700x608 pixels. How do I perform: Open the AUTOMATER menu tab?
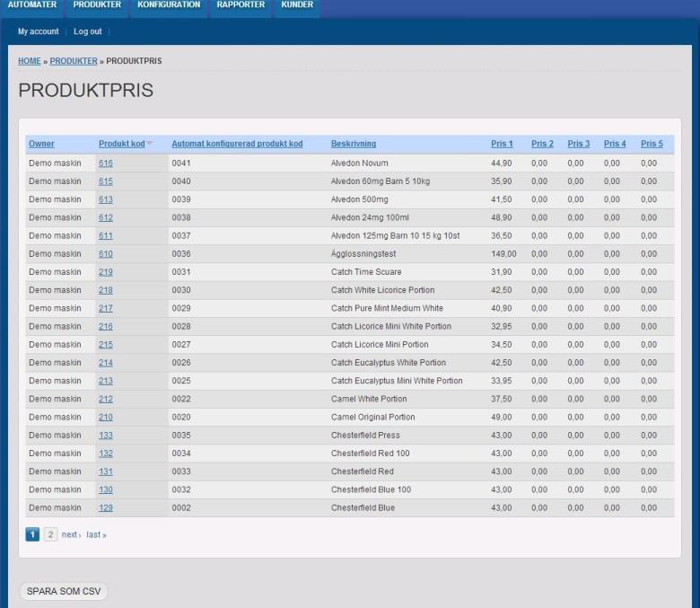tap(32, 4)
